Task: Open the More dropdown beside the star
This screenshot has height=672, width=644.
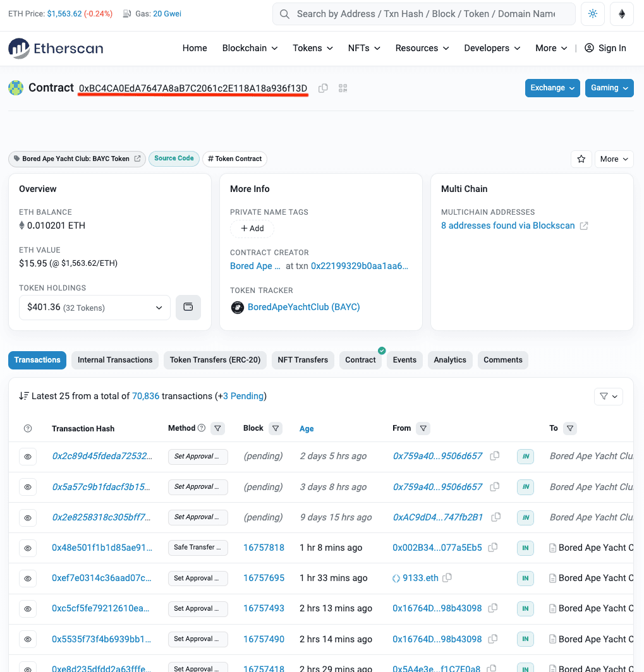Action: tap(614, 159)
